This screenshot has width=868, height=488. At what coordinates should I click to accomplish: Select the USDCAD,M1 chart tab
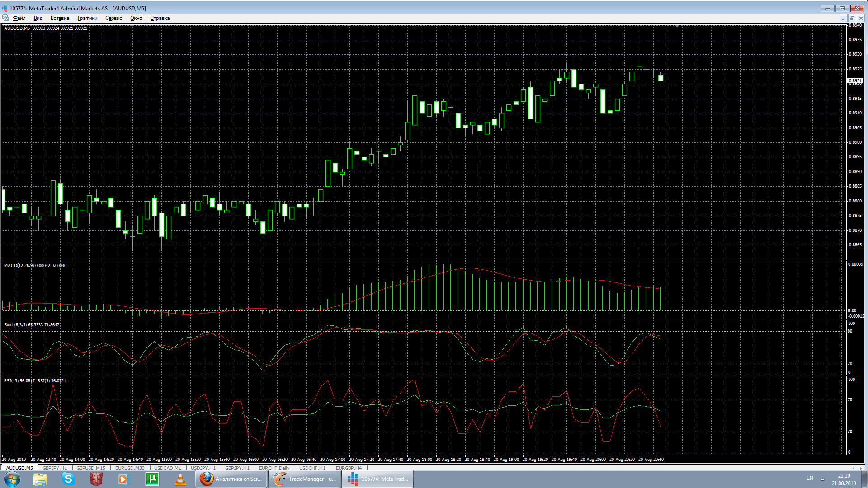(x=167, y=468)
